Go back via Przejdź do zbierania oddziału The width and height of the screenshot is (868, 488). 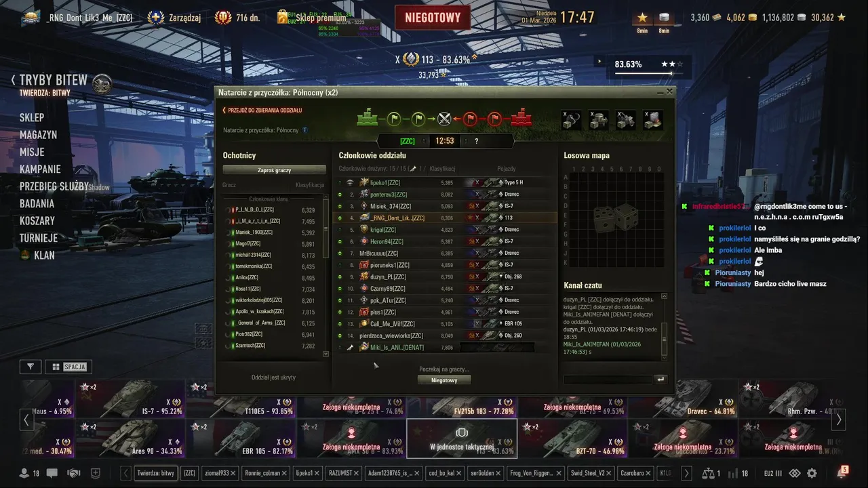click(x=262, y=110)
